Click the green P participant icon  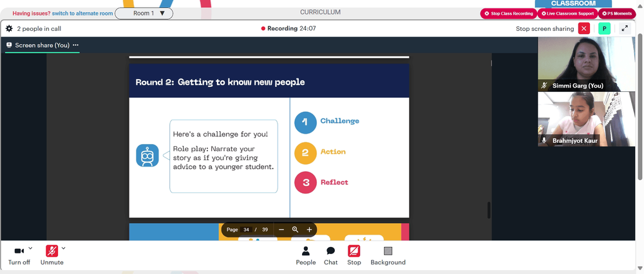604,29
